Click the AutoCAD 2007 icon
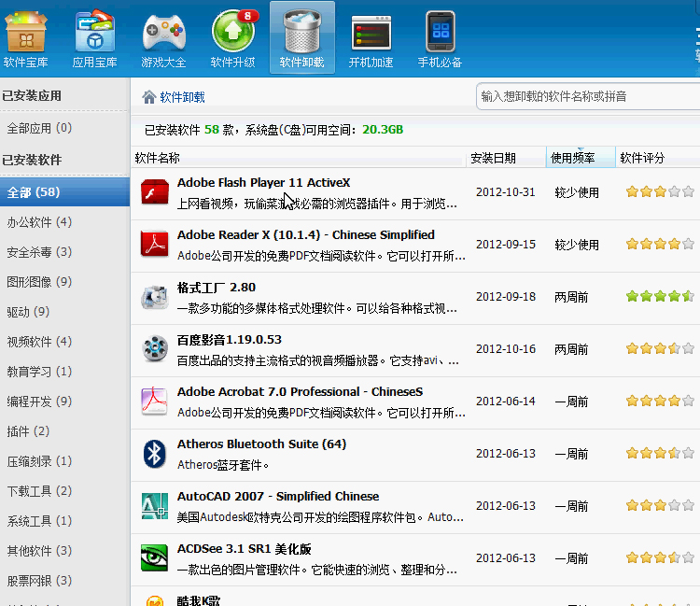The width and height of the screenshot is (700, 606). 154,506
